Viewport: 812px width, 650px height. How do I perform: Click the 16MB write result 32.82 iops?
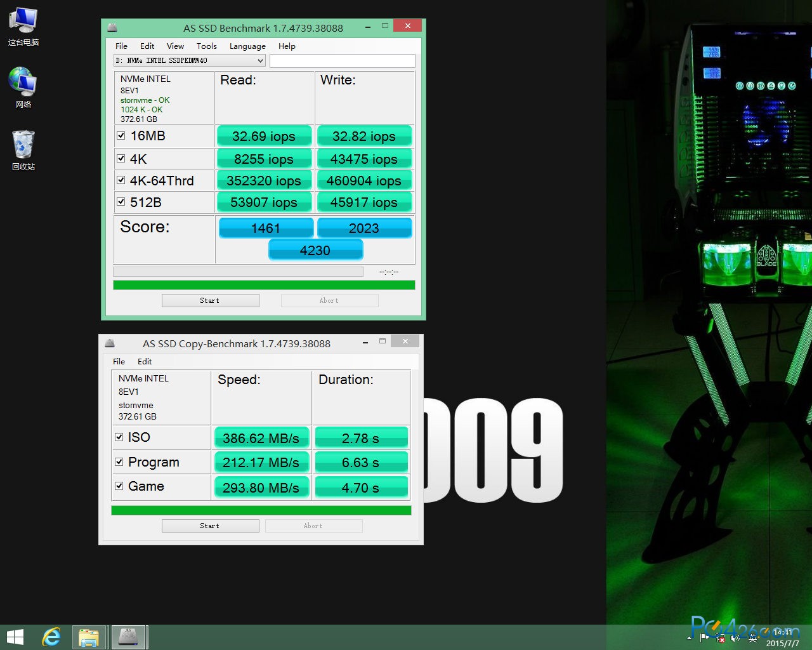point(364,136)
